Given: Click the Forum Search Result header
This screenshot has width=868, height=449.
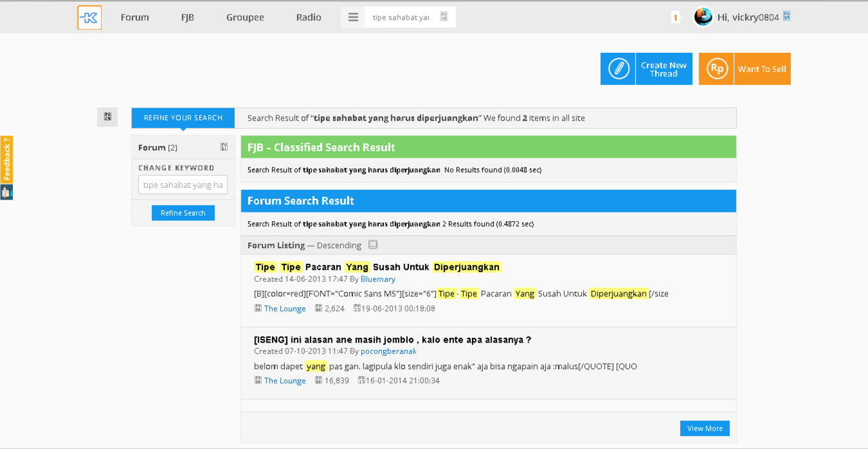Looking at the screenshot, I should 488,201.
